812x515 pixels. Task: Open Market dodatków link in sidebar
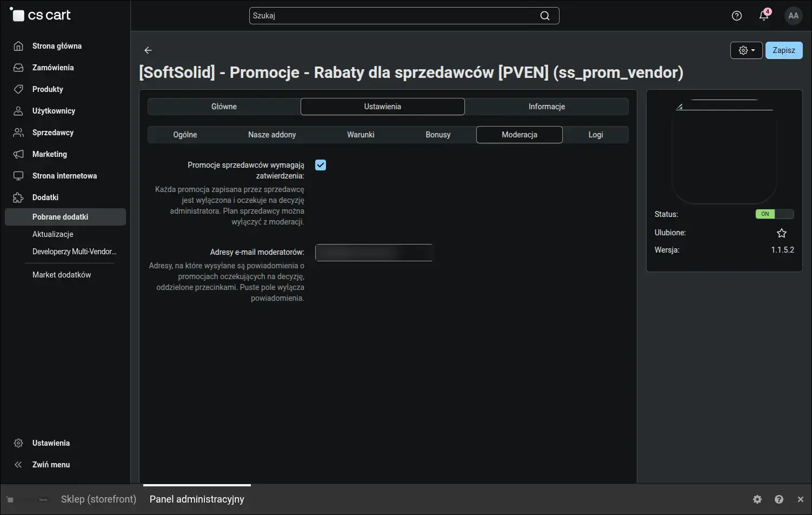point(62,275)
